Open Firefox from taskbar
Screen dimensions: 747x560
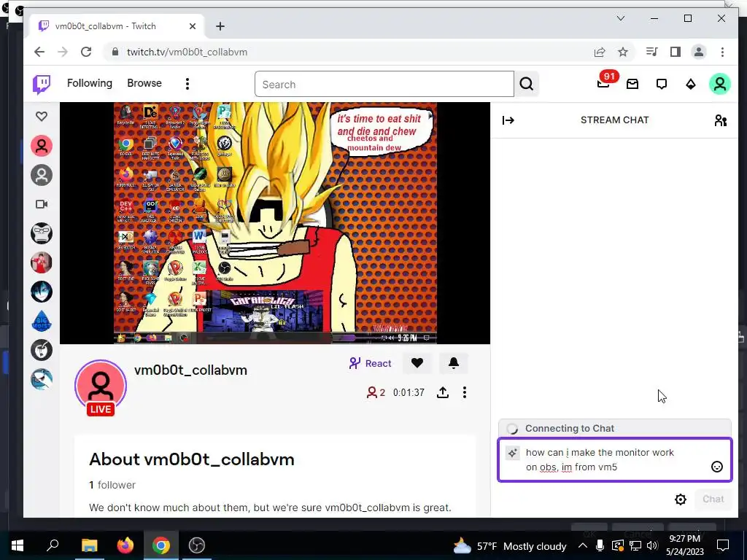(x=125, y=545)
